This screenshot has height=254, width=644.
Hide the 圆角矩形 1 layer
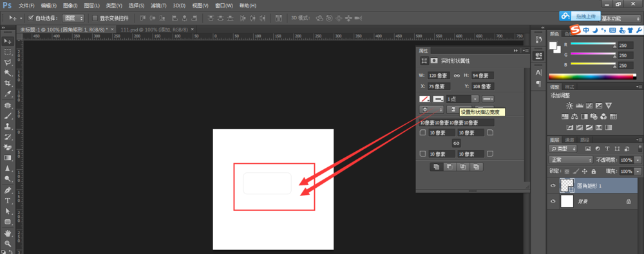click(553, 185)
